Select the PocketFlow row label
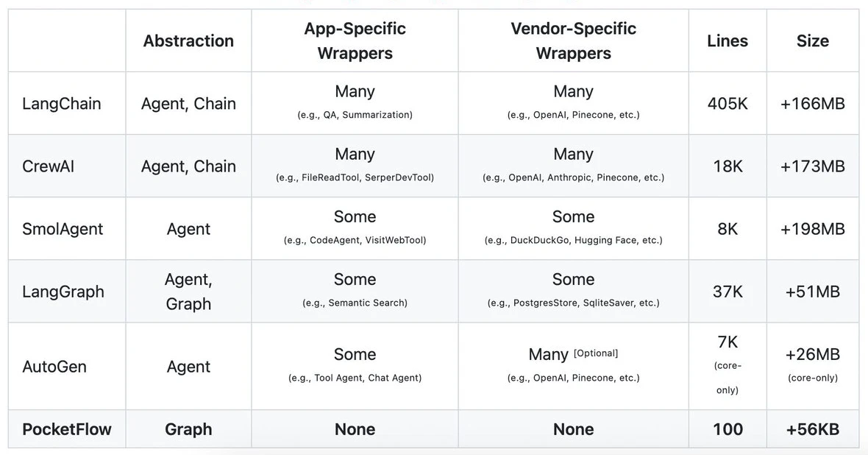The image size is (868, 455). 66,429
